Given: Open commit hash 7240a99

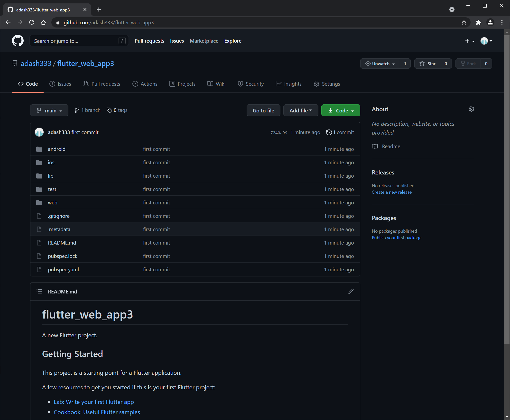Looking at the screenshot, I should click(x=279, y=133).
